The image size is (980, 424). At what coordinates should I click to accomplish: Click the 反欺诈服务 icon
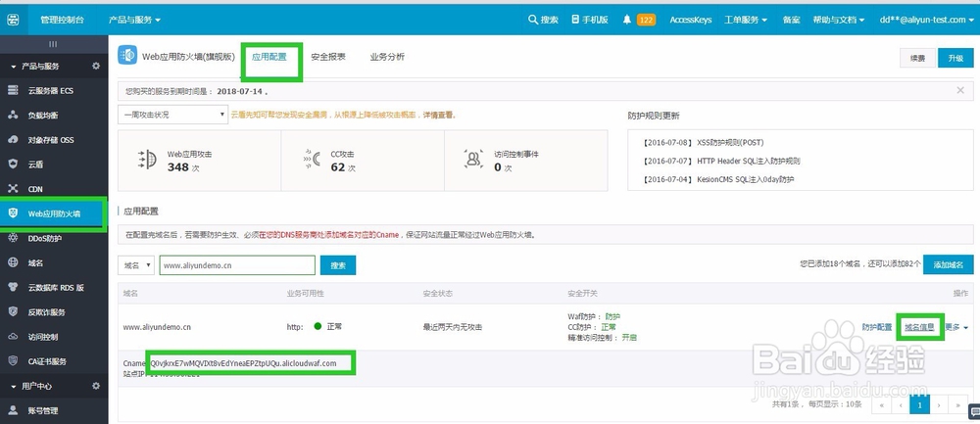[x=13, y=311]
